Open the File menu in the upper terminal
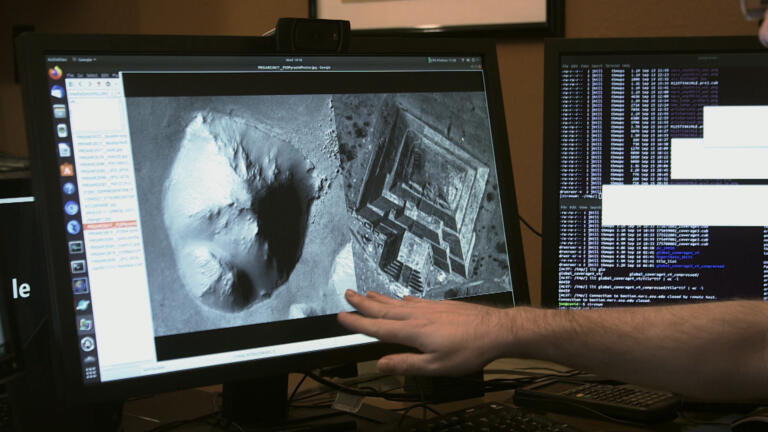The image size is (768, 432). point(565,67)
